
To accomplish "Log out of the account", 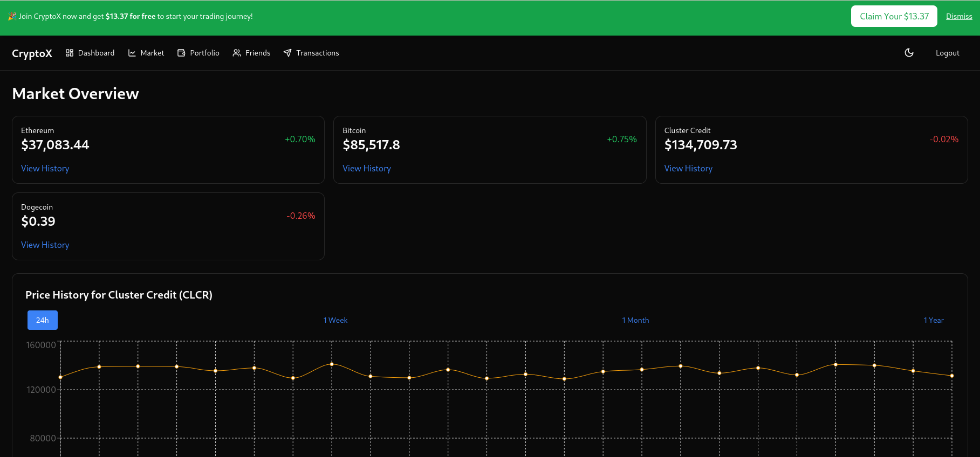I will (947, 53).
